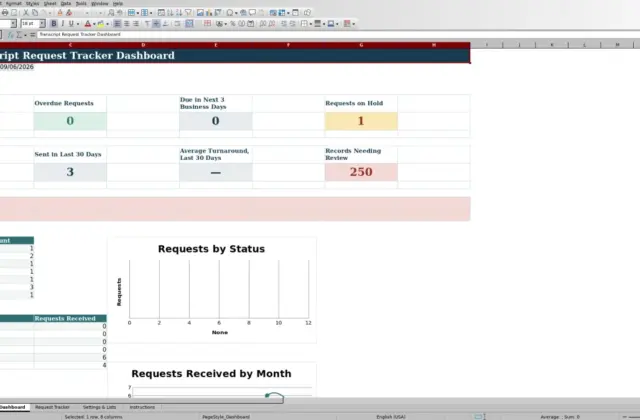Toggle Center Vertically alignment
The image size is (640, 420).
click(x=156, y=23)
